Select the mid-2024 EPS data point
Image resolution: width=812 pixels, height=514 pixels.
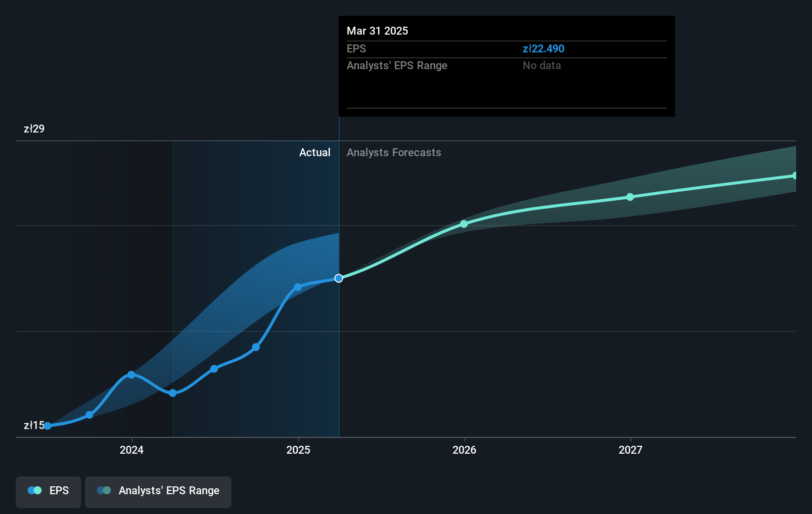(214, 369)
